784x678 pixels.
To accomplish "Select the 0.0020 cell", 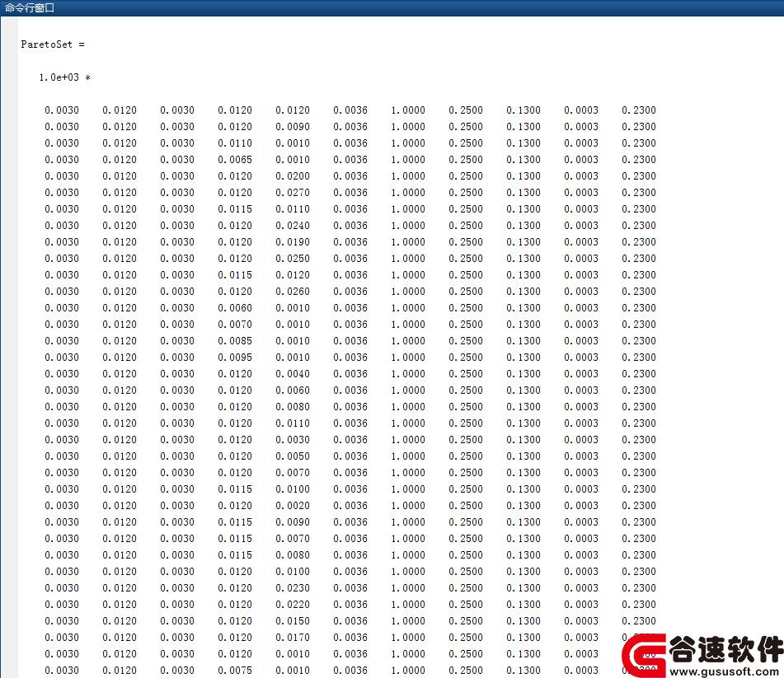I will 293,506.
